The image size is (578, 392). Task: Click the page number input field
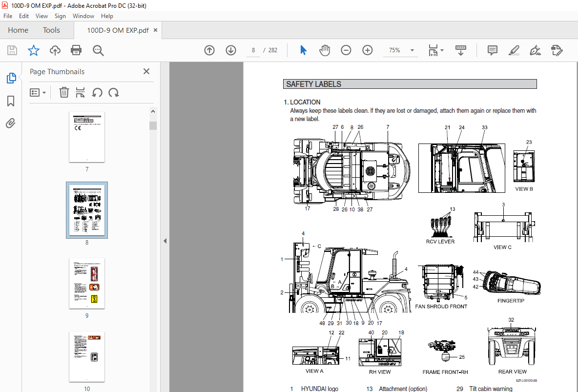click(x=253, y=50)
